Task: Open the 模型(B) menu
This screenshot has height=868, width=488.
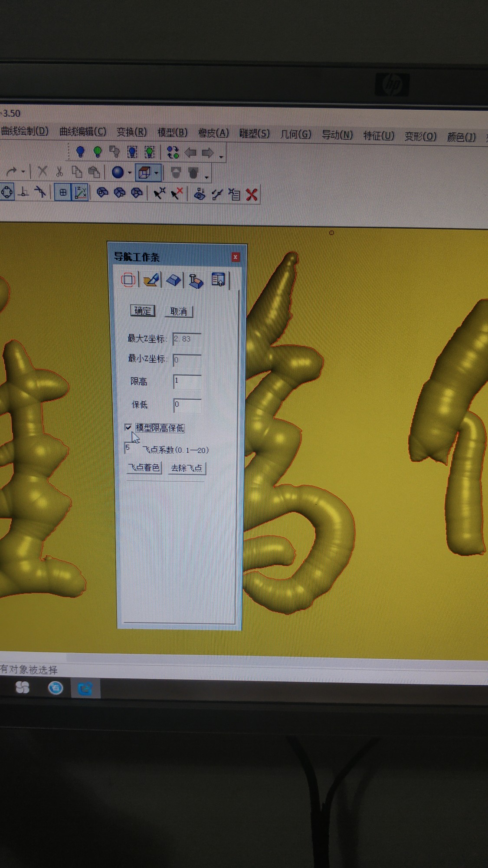Action: (173, 132)
